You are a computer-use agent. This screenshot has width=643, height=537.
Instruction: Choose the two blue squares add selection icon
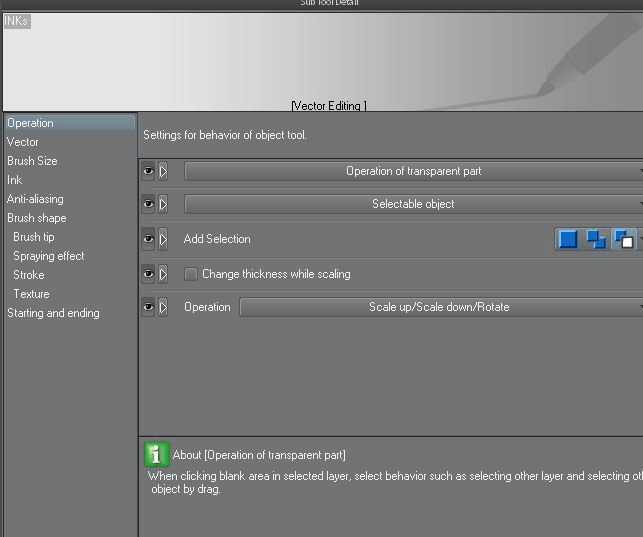pyautogui.click(x=596, y=239)
